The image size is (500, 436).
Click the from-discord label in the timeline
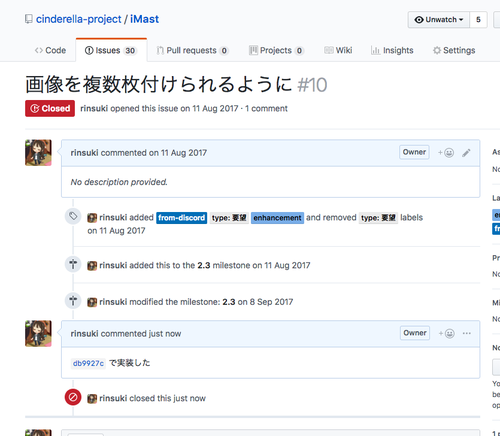pos(182,218)
